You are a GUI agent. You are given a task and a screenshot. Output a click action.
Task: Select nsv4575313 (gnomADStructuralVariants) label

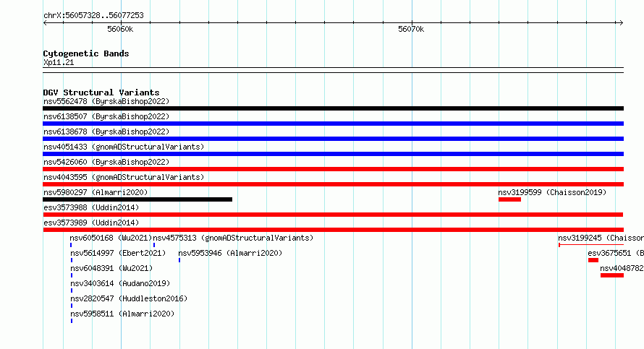click(x=233, y=238)
